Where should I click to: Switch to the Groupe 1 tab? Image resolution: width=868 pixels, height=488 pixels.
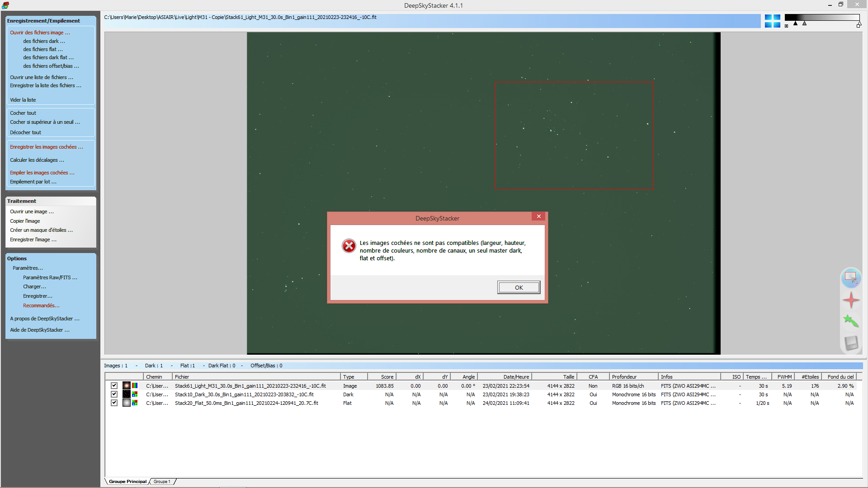tap(162, 482)
